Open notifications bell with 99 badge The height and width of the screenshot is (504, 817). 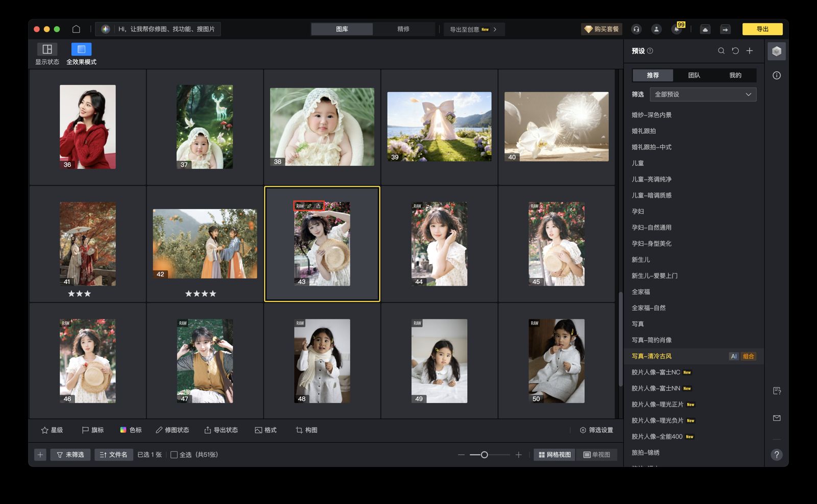[677, 29]
